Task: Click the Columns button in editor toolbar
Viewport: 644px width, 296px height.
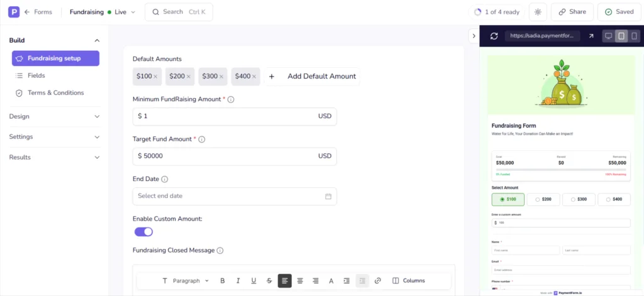Action: pyautogui.click(x=409, y=281)
